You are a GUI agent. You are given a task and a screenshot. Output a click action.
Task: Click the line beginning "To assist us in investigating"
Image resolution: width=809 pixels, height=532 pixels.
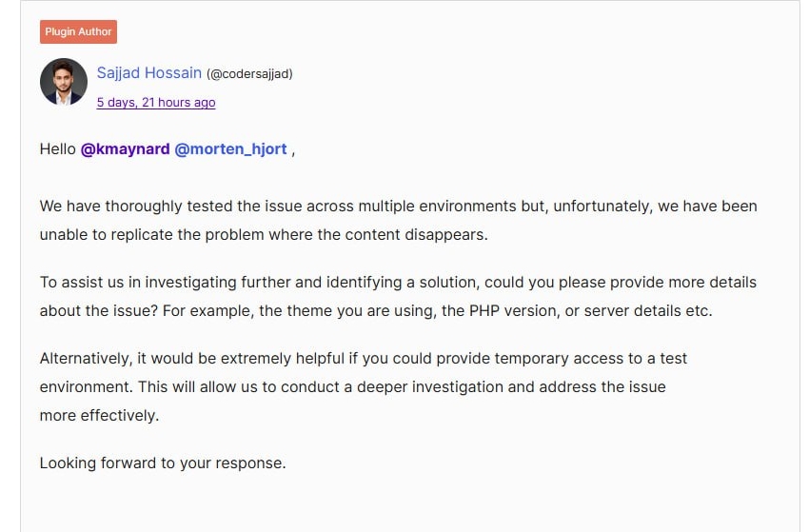click(x=398, y=283)
